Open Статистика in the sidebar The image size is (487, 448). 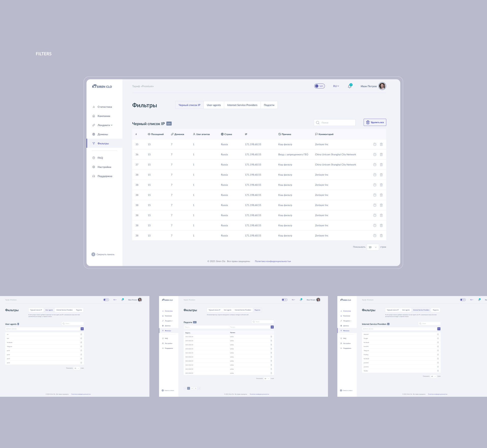[x=105, y=107]
